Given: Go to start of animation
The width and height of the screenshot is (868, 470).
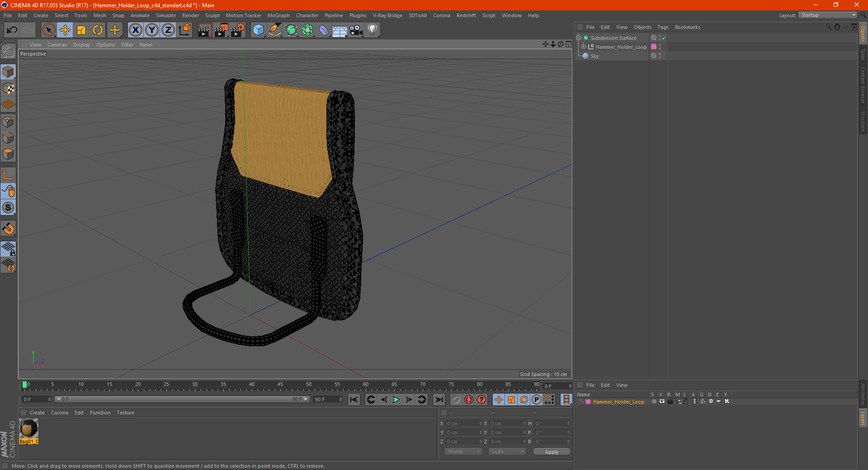Looking at the screenshot, I should tap(354, 399).
